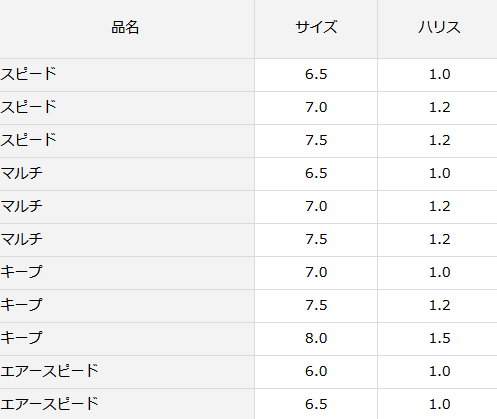Select the third マルチ row name cell
The image size is (497, 419).
point(127,240)
